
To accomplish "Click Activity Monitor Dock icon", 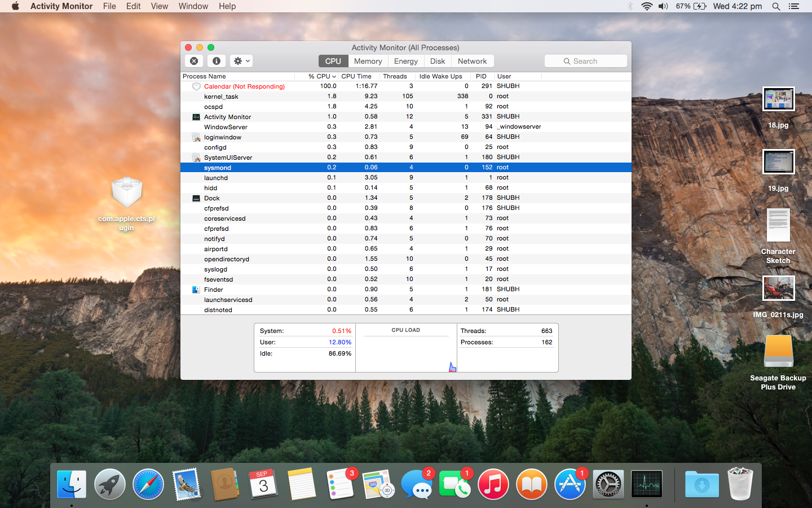I will pyautogui.click(x=647, y=484).
